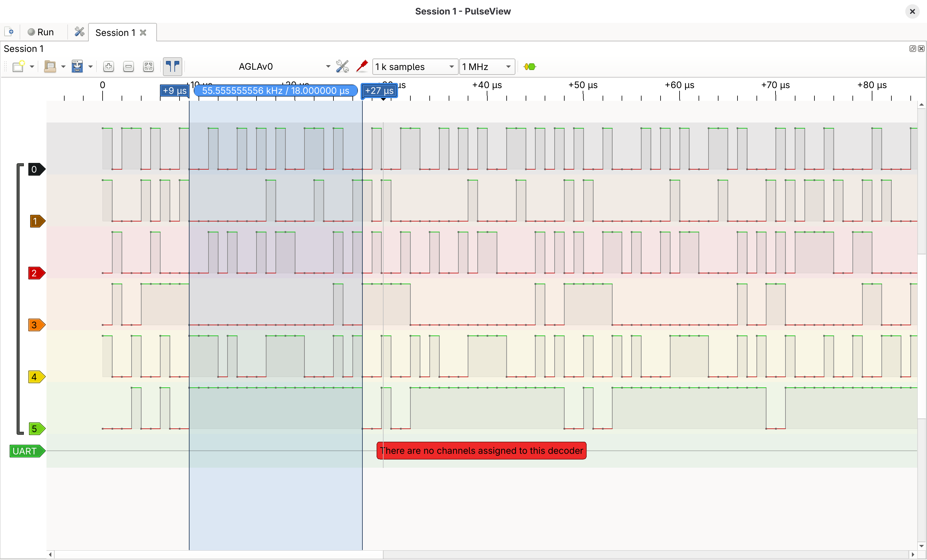
Task: Click the zoom in icon
Action: coord(108,67)
